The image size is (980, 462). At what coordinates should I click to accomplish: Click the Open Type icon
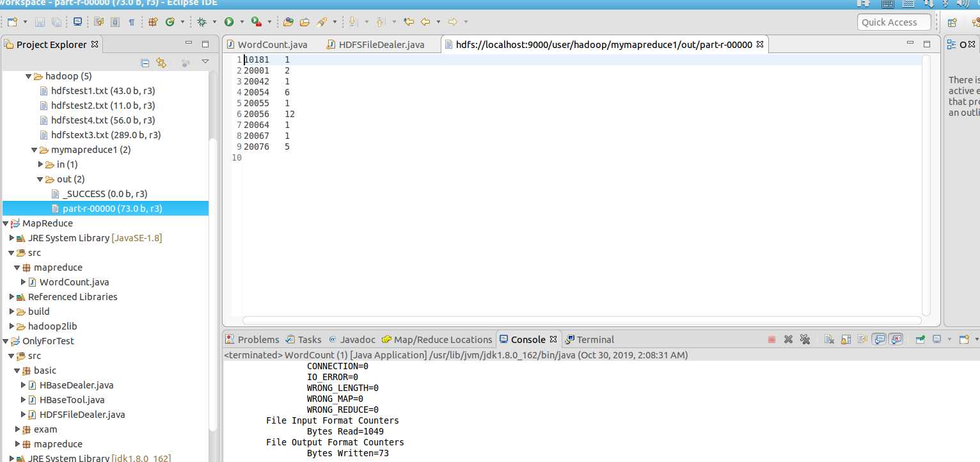pyautogui.click(x=288, y=22)
